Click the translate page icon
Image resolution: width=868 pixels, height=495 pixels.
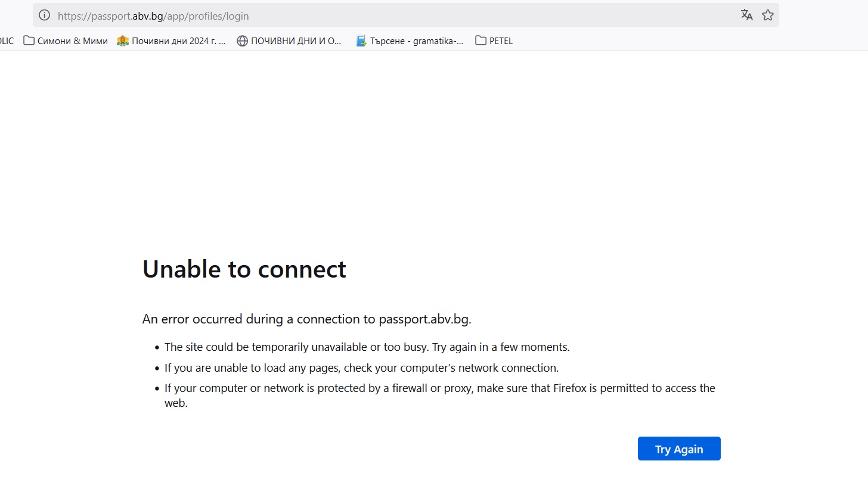coord(746,15)
